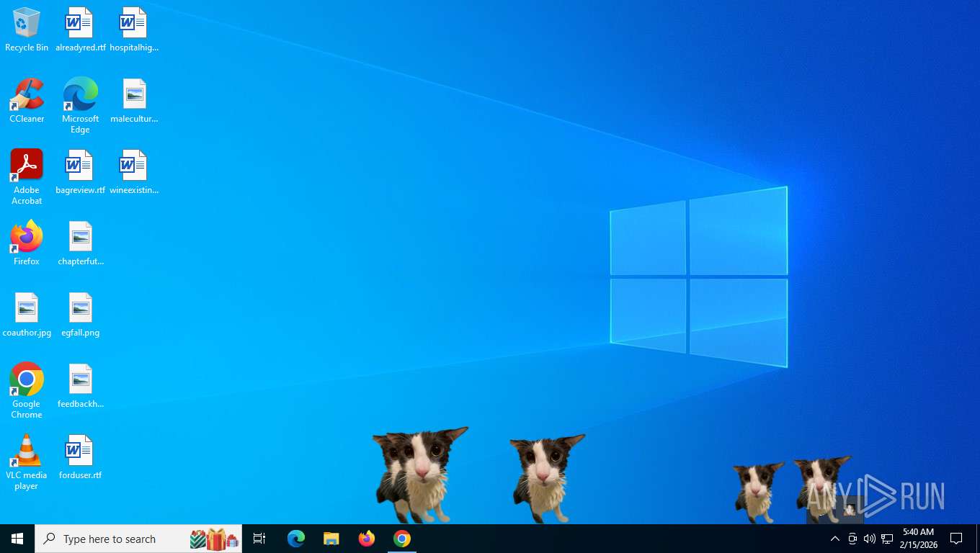
Task: Open the network status tray icon
Action: coord(887,539)
